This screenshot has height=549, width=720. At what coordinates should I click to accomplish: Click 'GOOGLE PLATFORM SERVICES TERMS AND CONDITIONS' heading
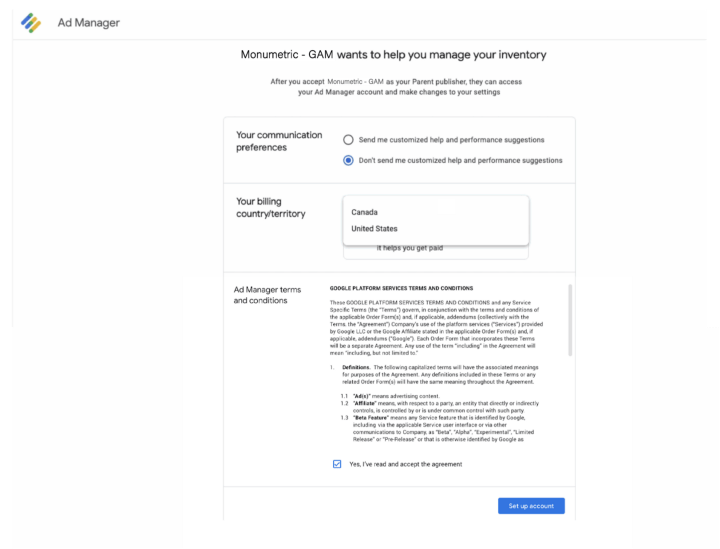(401, 288)
